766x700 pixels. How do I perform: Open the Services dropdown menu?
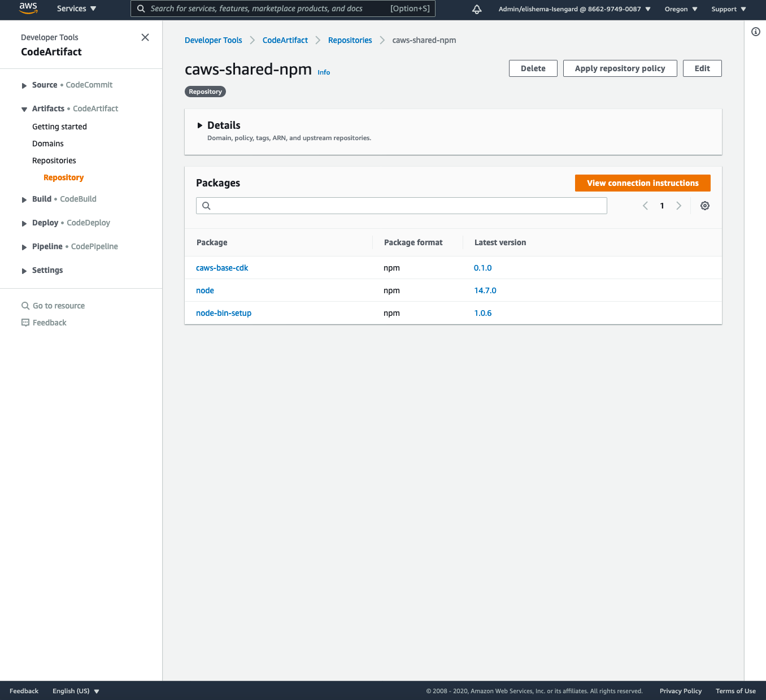(x=77, y=8)
